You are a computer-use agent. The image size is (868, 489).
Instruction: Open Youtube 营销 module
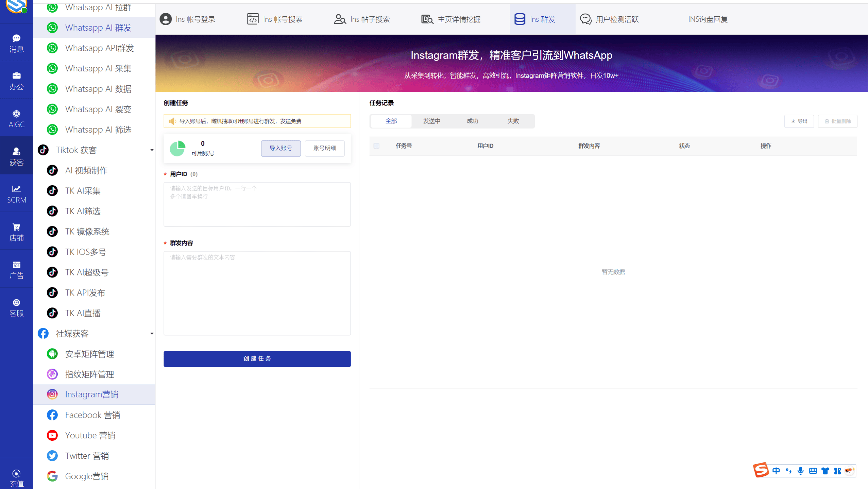pos(90,435)
